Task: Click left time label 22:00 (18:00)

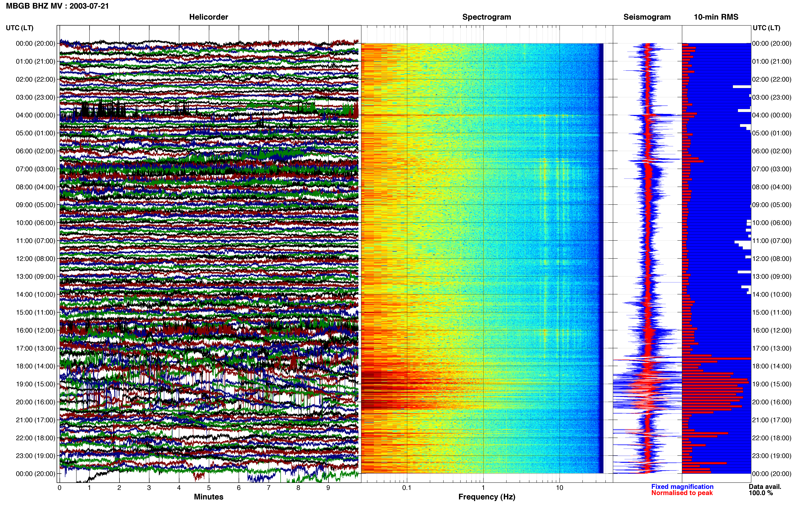Action: [36, 438]
